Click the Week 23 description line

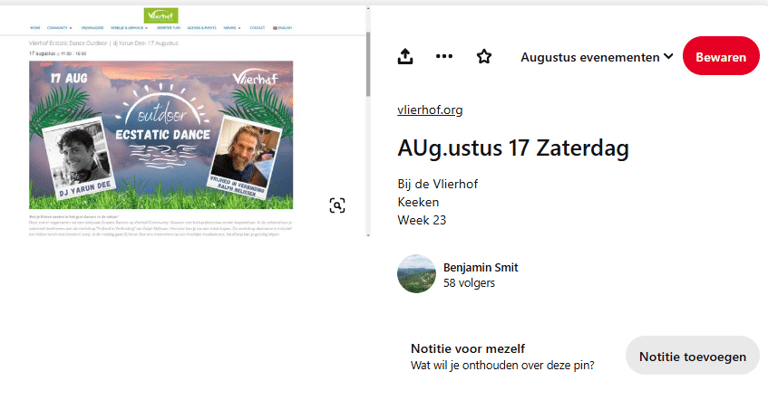click(422, 220)
